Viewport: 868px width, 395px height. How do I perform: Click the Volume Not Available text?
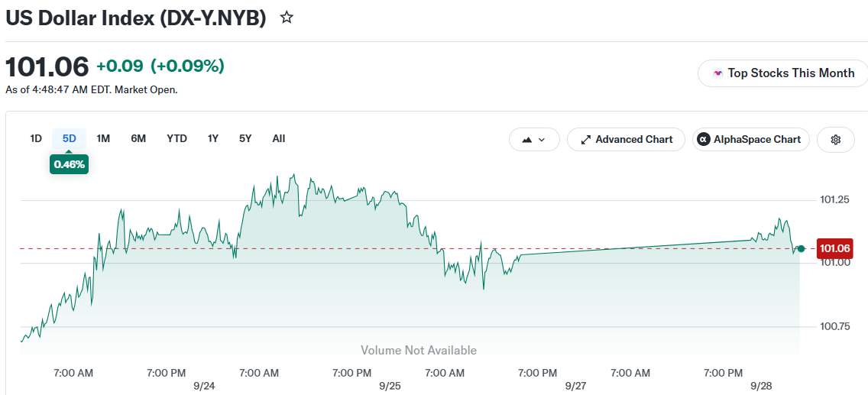click(419, 350)
